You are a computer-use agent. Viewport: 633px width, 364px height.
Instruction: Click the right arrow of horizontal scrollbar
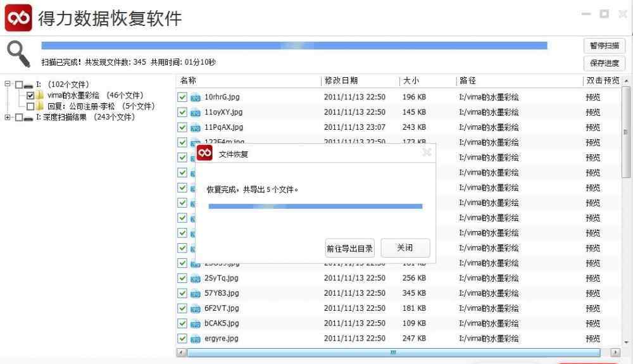coord(614,352)
